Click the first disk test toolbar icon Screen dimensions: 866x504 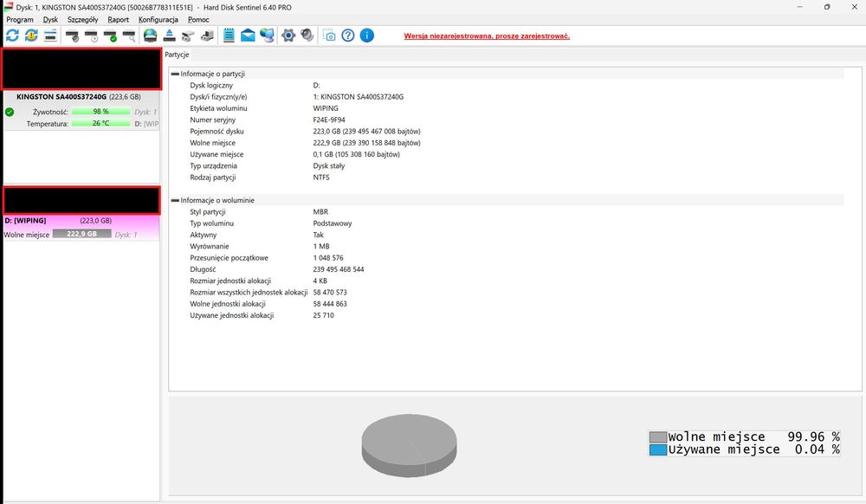pos(72,36)
